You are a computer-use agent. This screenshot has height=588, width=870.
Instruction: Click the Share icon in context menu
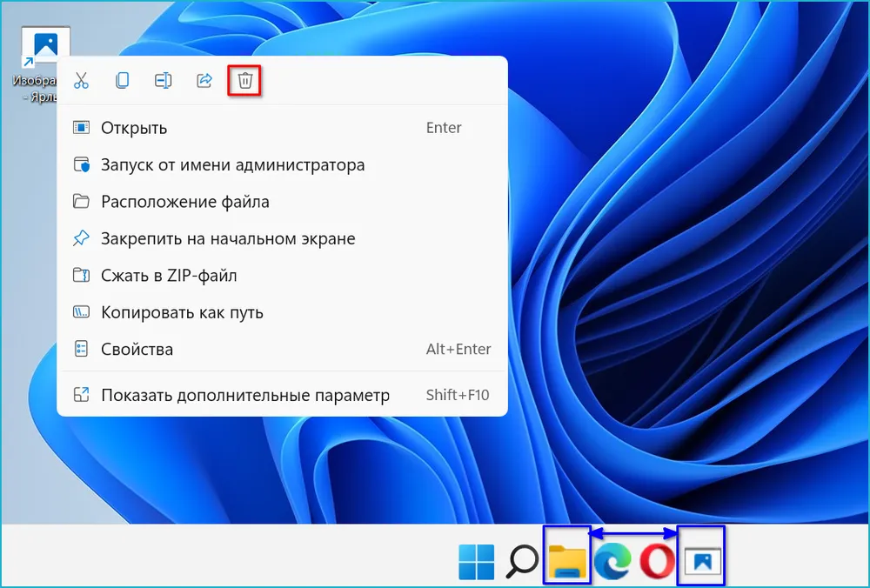(x=204, y=81)
